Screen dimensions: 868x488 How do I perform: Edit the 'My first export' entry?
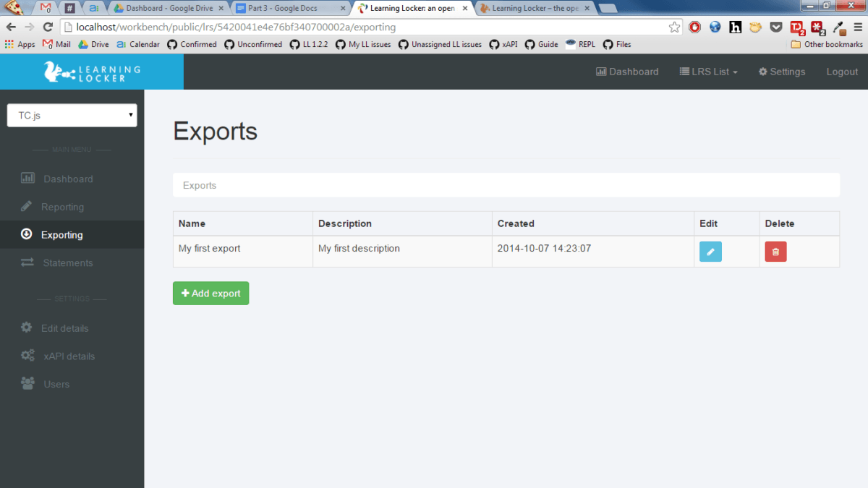coord(710,251)
